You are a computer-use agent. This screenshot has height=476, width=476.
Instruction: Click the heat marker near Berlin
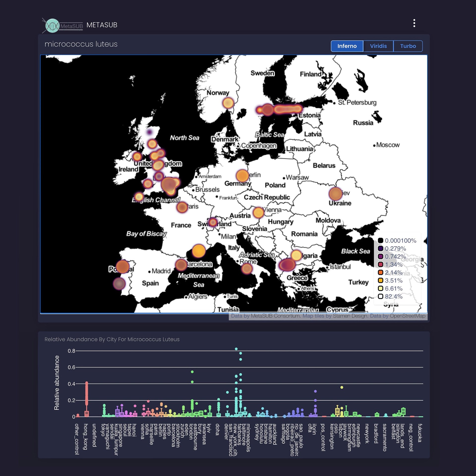(x=242, y=176)
